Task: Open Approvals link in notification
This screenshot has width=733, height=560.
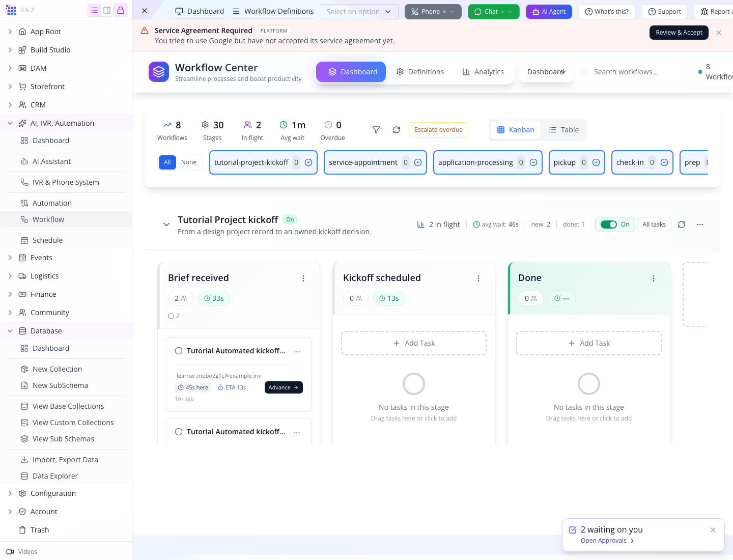Action: 608,541
